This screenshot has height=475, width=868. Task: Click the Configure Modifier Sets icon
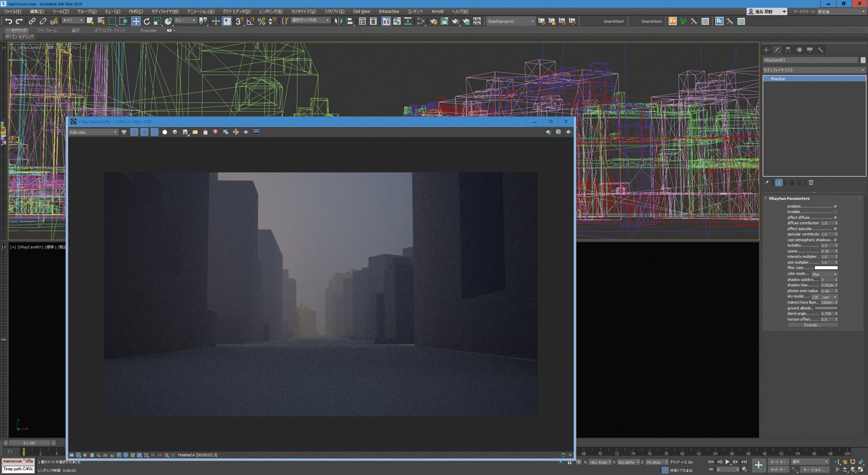click(811, 182)
